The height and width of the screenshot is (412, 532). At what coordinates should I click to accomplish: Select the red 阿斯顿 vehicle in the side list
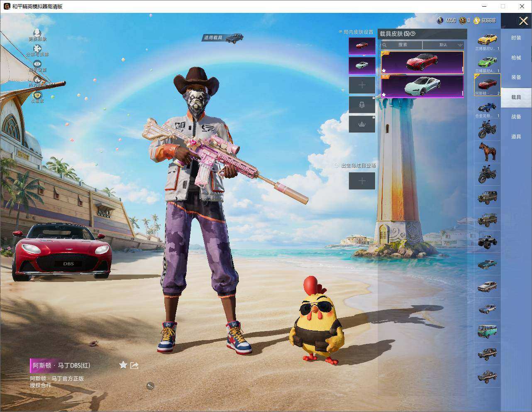tap(487, 85)
